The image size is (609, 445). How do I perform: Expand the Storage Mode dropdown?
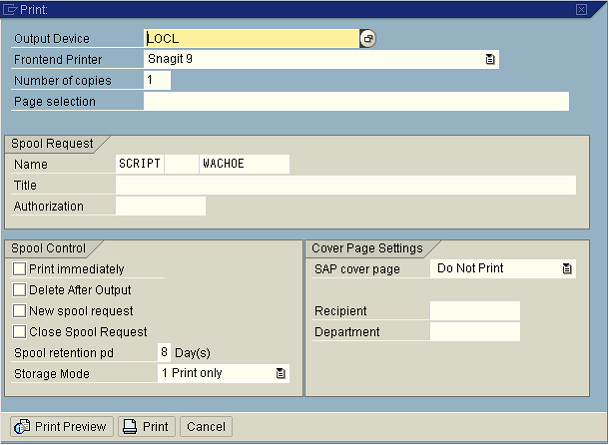tap(281, 374)
